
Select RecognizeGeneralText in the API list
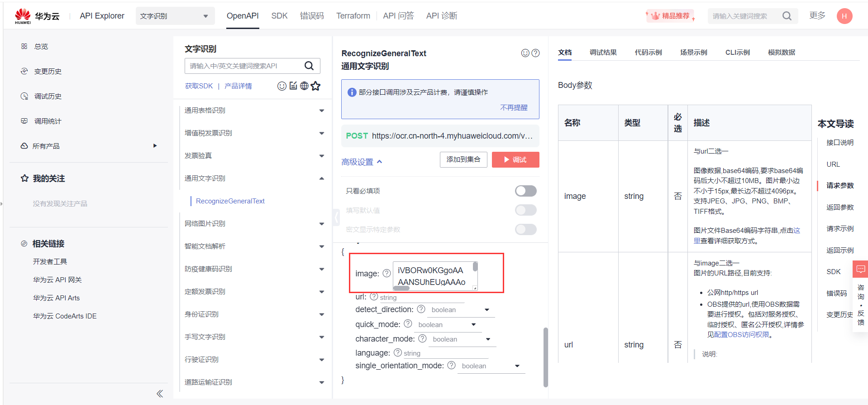tap(230, 201)
